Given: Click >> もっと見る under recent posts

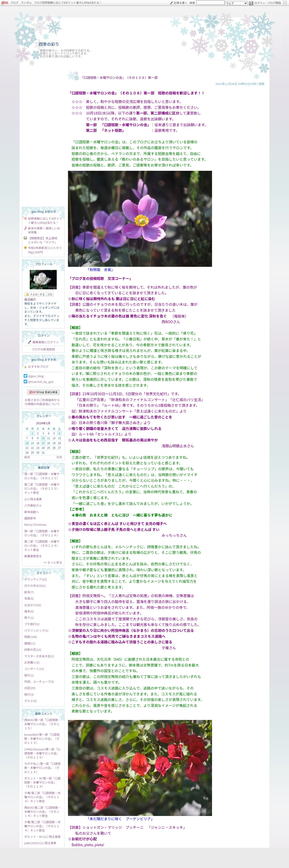Looking at the screenshot, I should click(53, 562).
